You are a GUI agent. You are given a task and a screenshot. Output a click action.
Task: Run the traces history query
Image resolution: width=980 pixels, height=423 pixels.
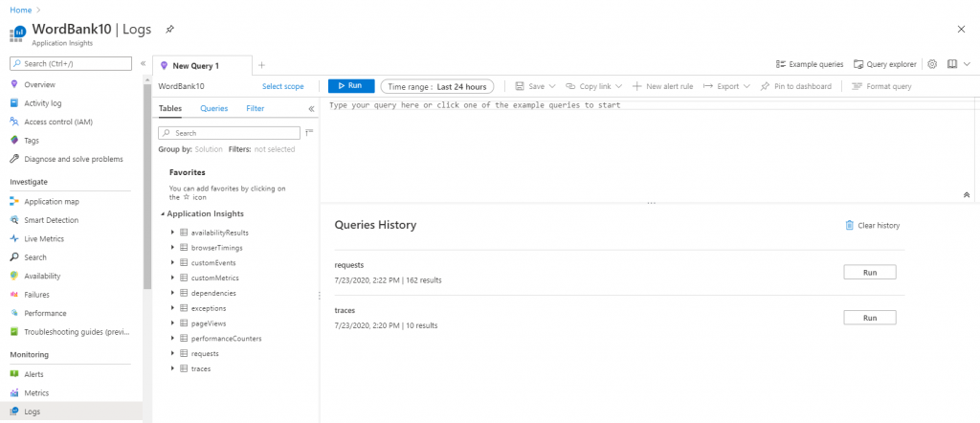[x=869, y=318]
